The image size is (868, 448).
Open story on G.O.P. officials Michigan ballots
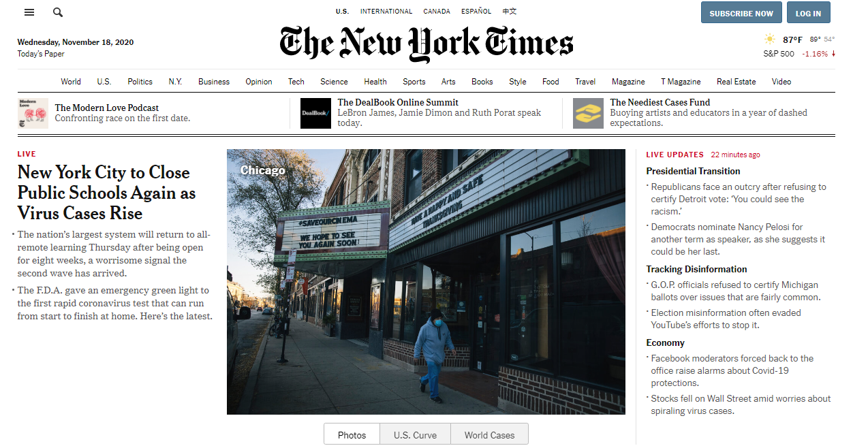click(x=736, y=291)
